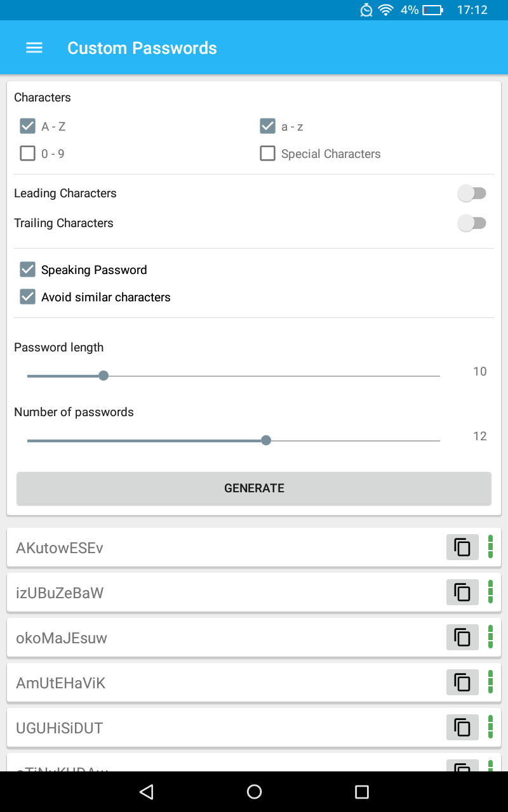Turn on Leading Characters

(472, 193)
